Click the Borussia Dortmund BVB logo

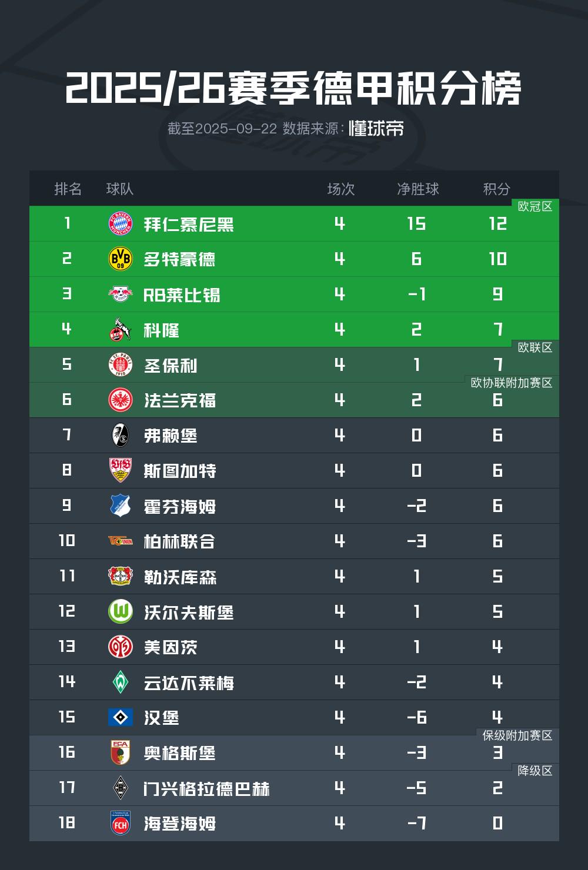coord(121,259)
